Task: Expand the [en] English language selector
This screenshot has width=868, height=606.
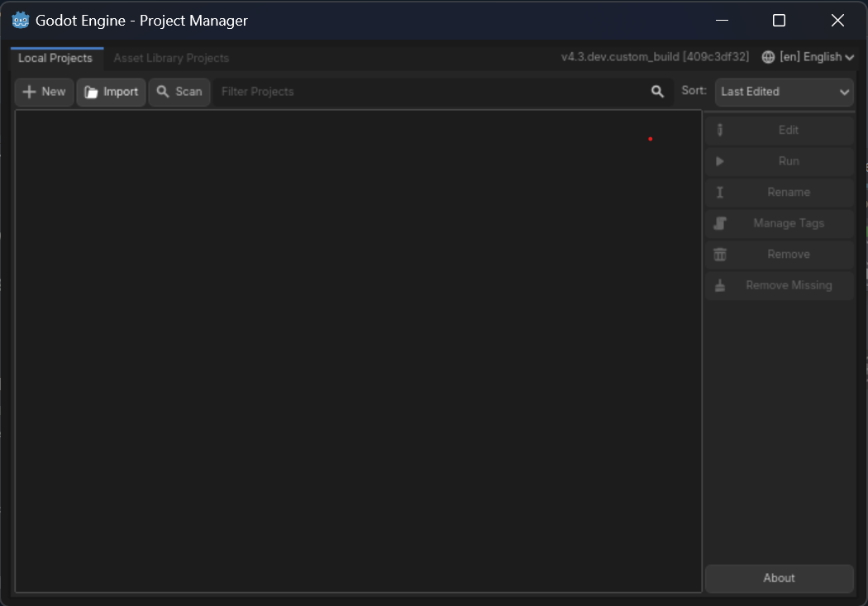Action: 808,57
